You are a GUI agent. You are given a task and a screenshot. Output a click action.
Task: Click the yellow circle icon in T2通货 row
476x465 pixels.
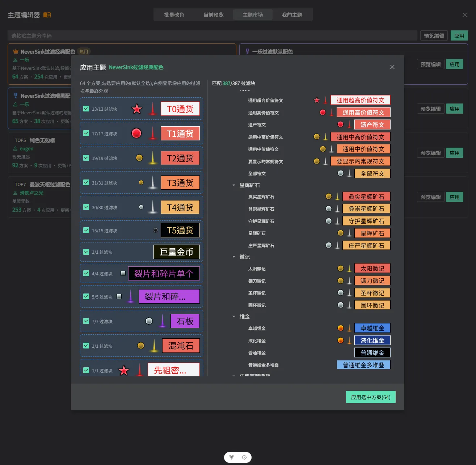click(139, 158)
